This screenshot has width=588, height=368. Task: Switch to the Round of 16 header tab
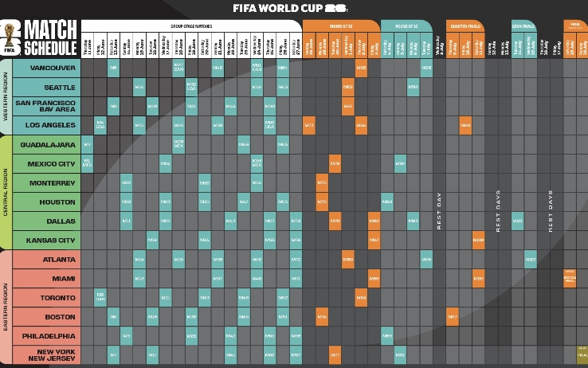pyautogui.click(x=406, y=25)
